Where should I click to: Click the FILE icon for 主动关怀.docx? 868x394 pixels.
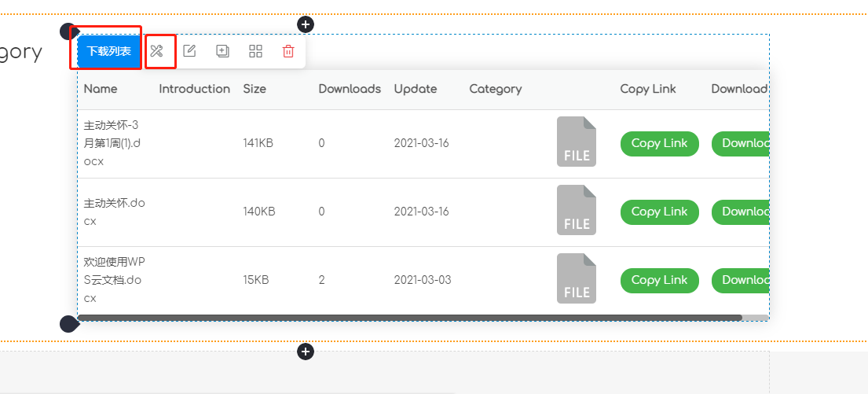pos(576,211)
